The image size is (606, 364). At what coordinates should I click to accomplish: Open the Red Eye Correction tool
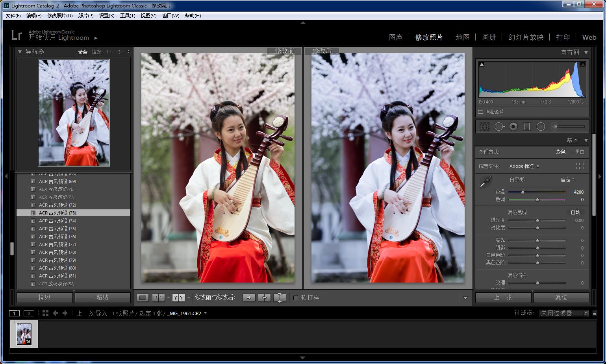click(x=513, y=126)
